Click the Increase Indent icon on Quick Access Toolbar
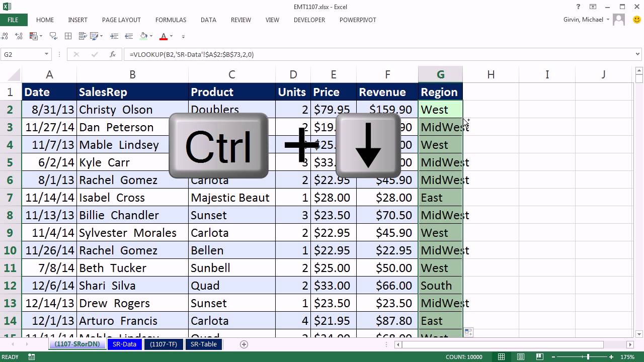This screenshot has height=362, width=644. point(115,36)
